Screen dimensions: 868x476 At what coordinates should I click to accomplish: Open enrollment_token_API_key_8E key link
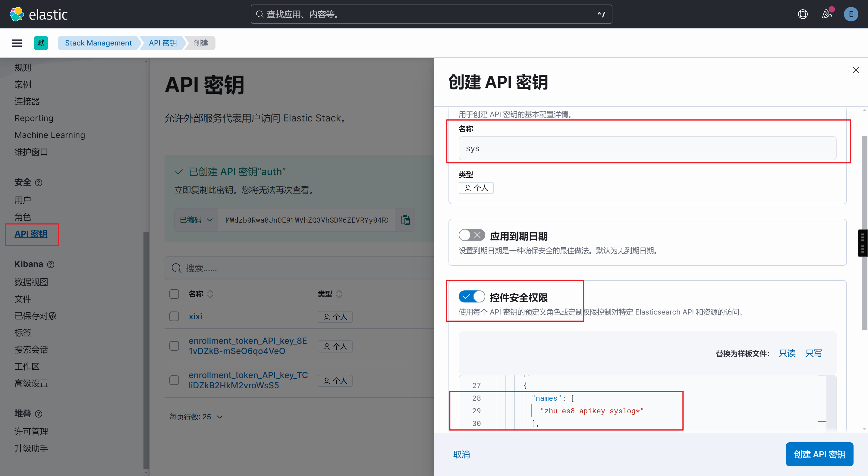click(x=248, y=346)
